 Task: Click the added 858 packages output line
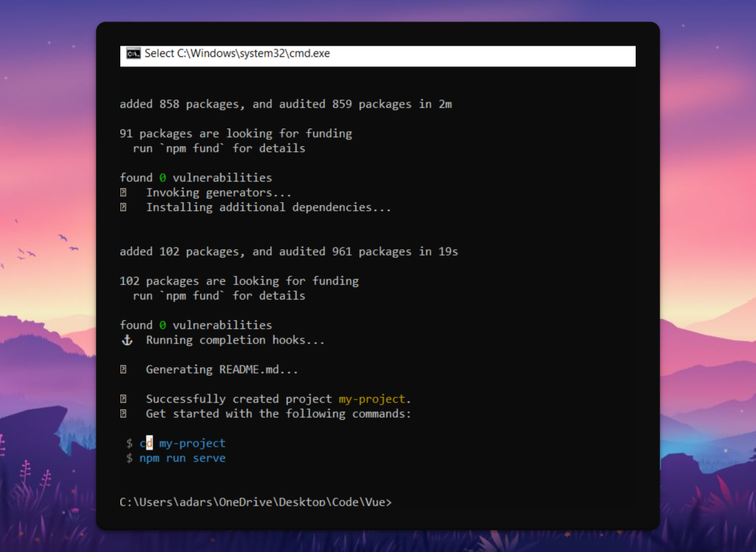pyautogui.click(x=286, y=104)
